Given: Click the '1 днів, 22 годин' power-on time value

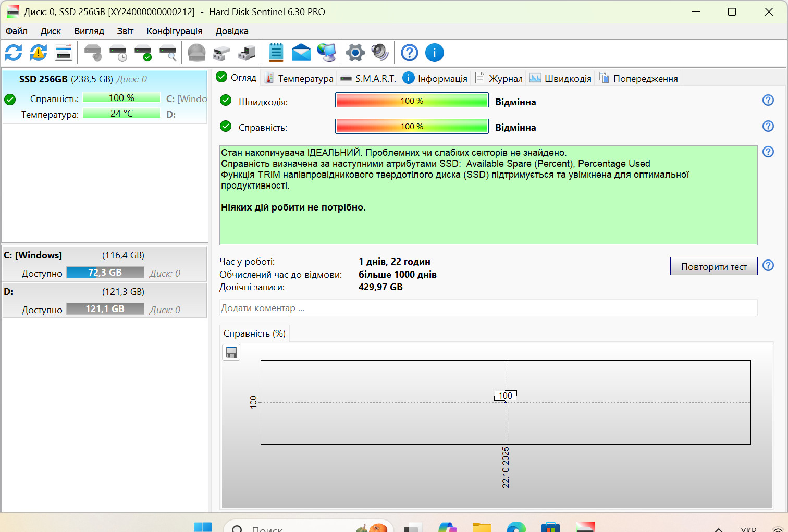Looking at the screenshot, I should click(x=395, y=262).
